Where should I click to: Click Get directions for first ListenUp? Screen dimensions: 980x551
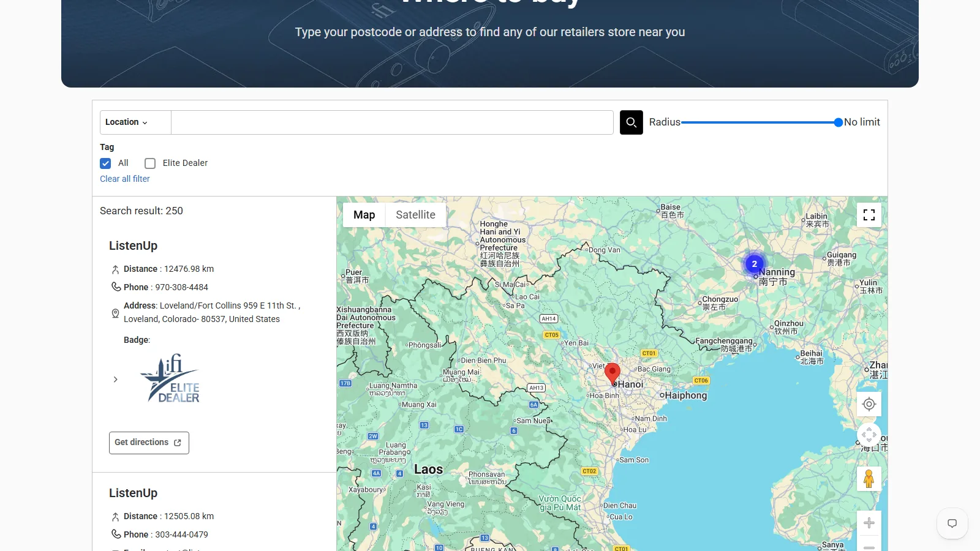[x=149, y=443]
